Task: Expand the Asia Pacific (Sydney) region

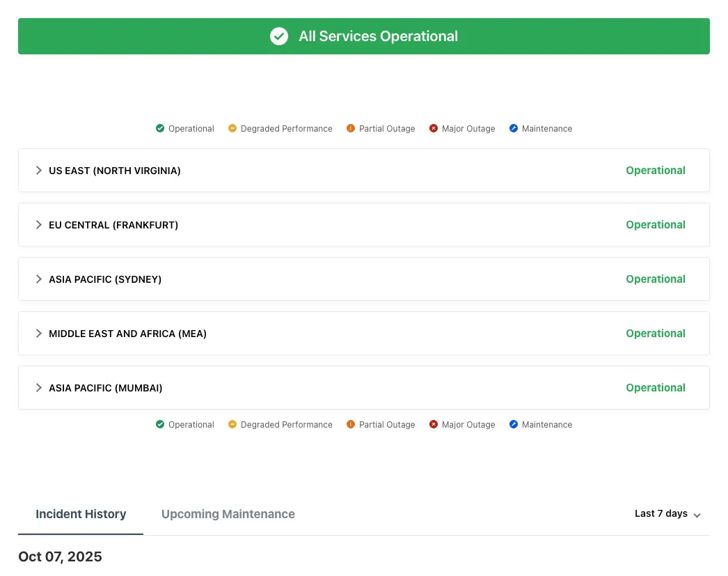Action: click(x=38, y=279)
